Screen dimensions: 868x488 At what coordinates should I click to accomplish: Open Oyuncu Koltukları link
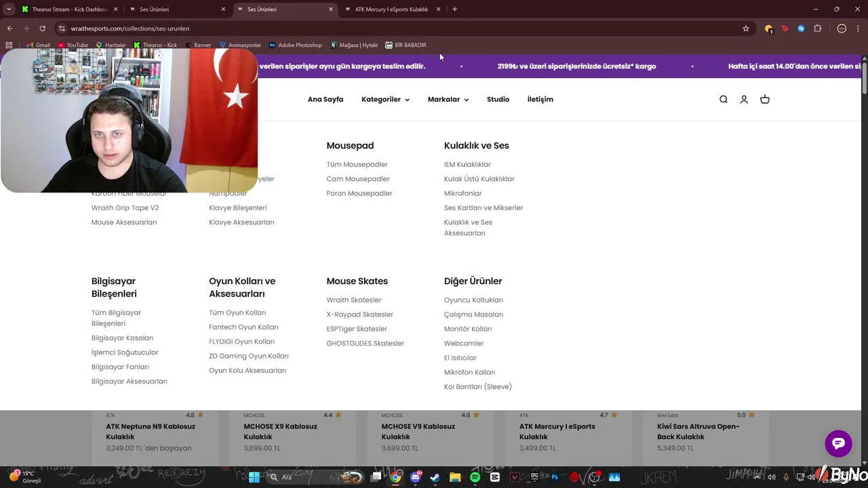pos(473,300)
